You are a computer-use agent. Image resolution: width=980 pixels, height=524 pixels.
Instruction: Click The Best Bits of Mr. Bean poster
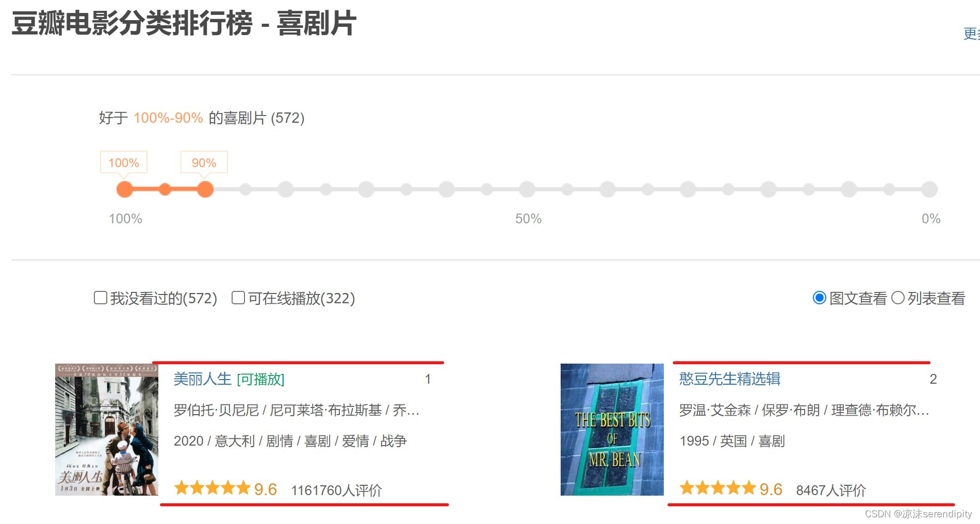[x=612, y=430]
